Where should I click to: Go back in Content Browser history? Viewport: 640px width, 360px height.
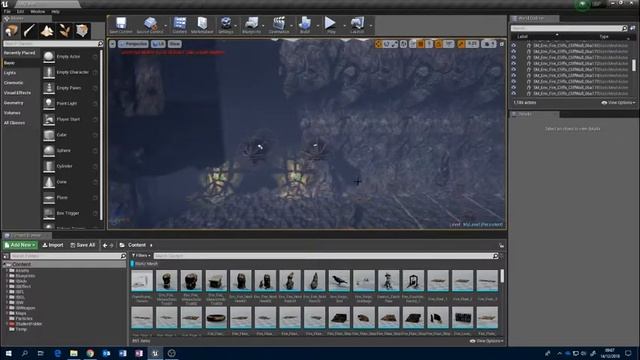tap(105, 245)
